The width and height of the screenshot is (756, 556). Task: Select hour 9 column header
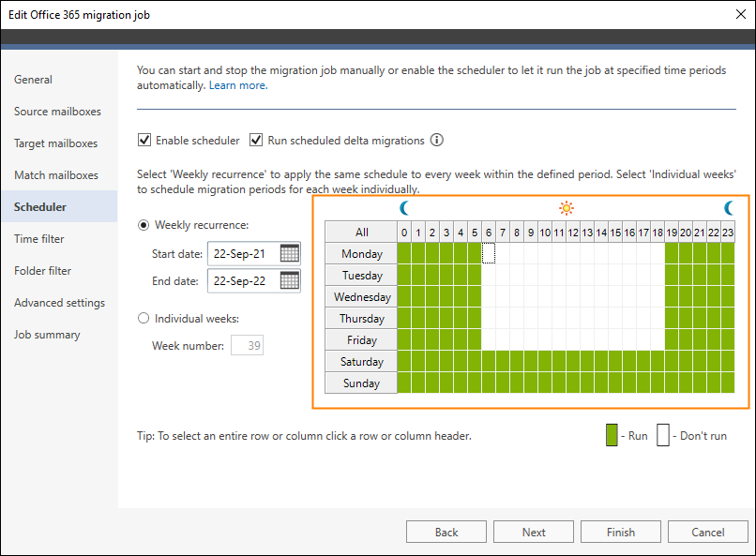(x=531, y=233)
